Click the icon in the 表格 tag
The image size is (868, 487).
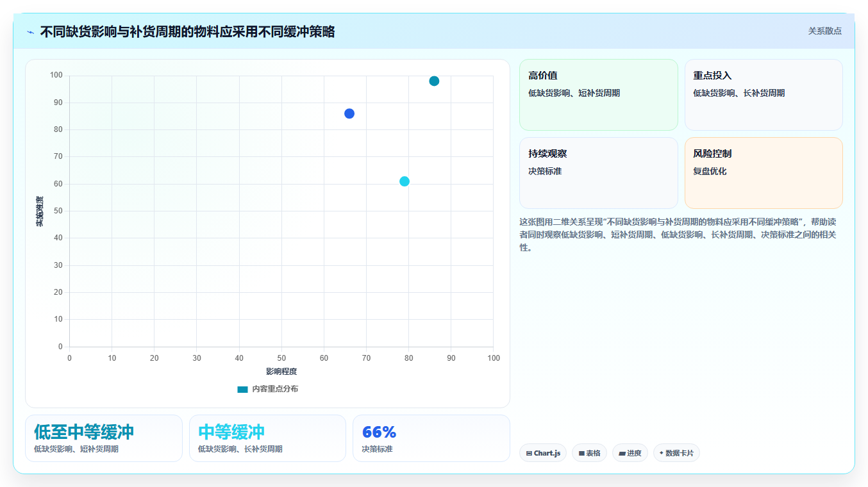[x=581, y=453]
